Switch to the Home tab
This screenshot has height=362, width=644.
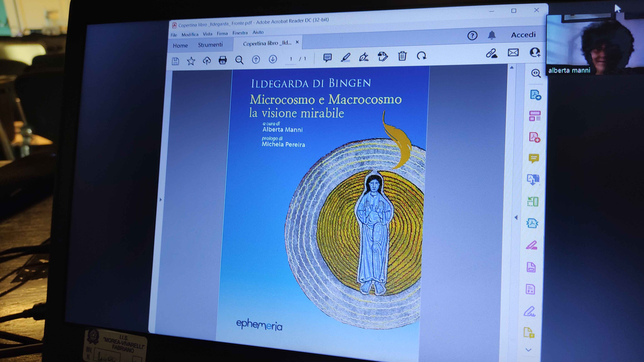pos(180,46)
